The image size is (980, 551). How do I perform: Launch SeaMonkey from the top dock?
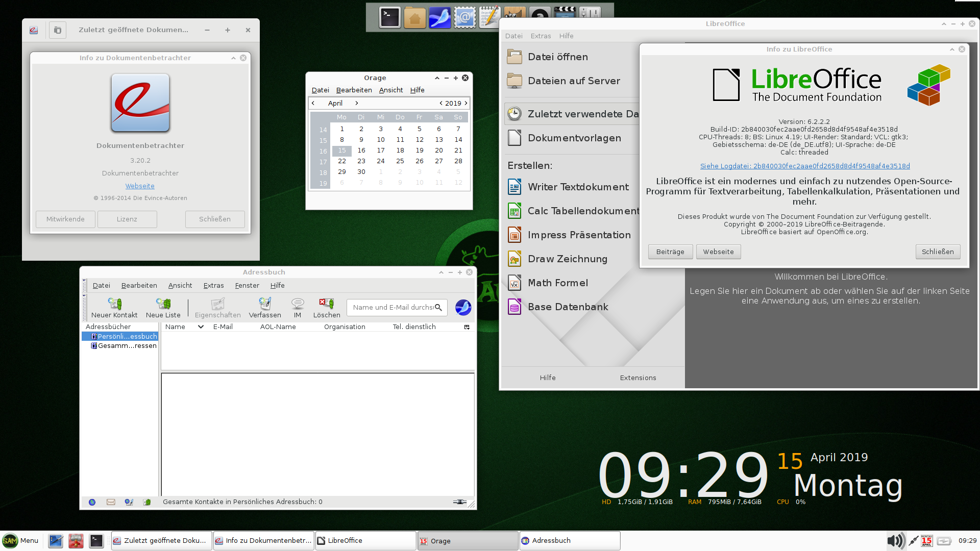439,18
